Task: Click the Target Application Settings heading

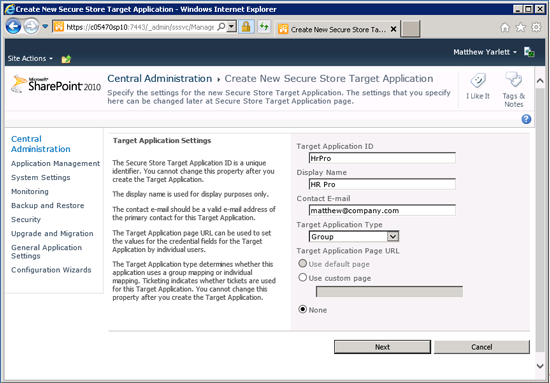Action: coord(162,141)
